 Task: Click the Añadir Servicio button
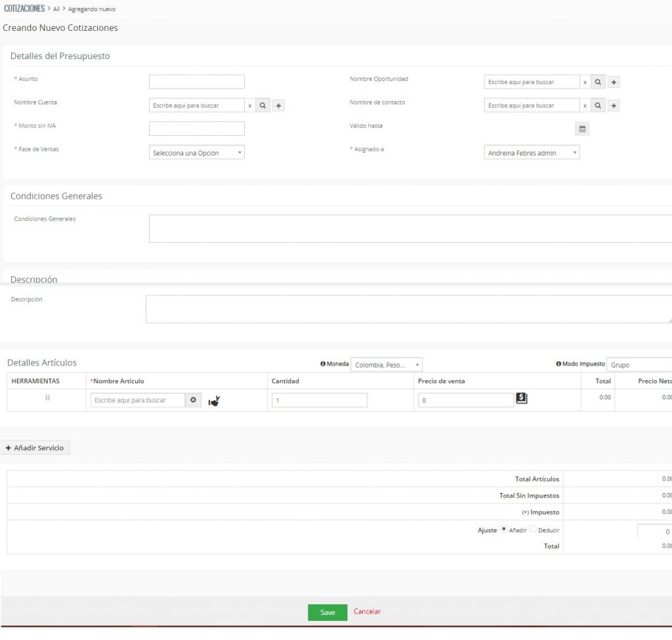tap(35, 448)
